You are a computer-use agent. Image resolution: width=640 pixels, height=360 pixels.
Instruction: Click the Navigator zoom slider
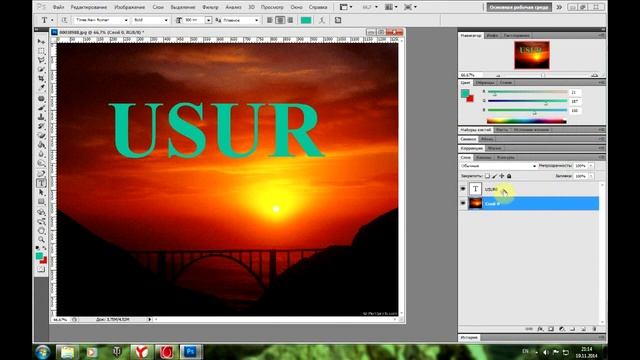543,75
